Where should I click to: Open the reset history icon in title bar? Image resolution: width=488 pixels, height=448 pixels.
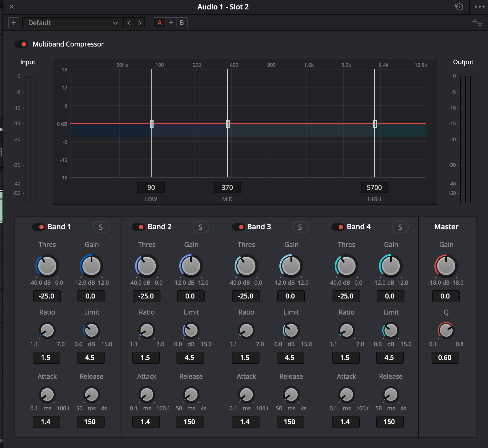coord(459,7)
